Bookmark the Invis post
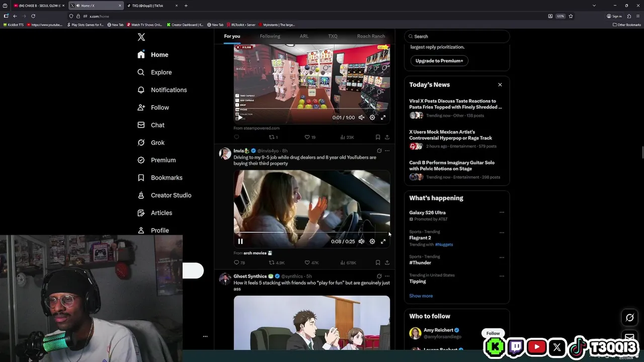 click(x=378, y=262)
